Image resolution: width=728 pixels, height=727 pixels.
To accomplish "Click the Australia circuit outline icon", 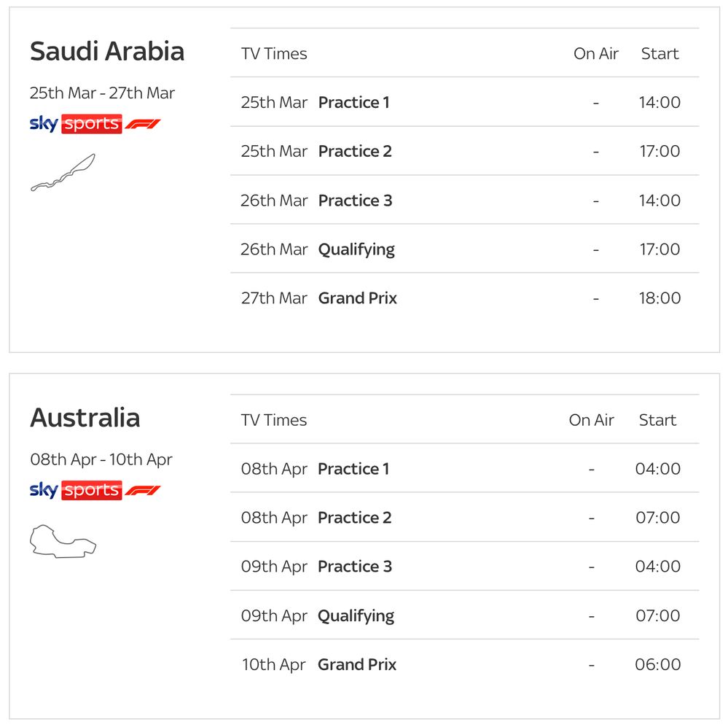I will (63, 541).
